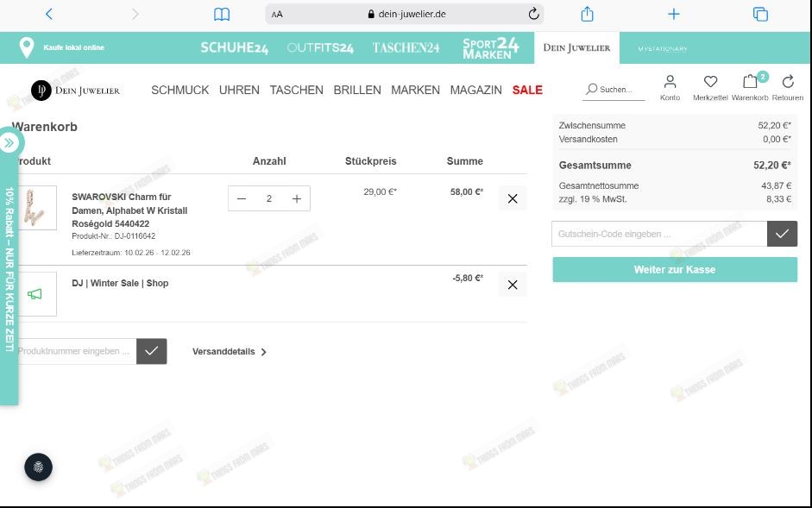Open the SALE menu item
This screenshot has width=812, height=508.
527,90
